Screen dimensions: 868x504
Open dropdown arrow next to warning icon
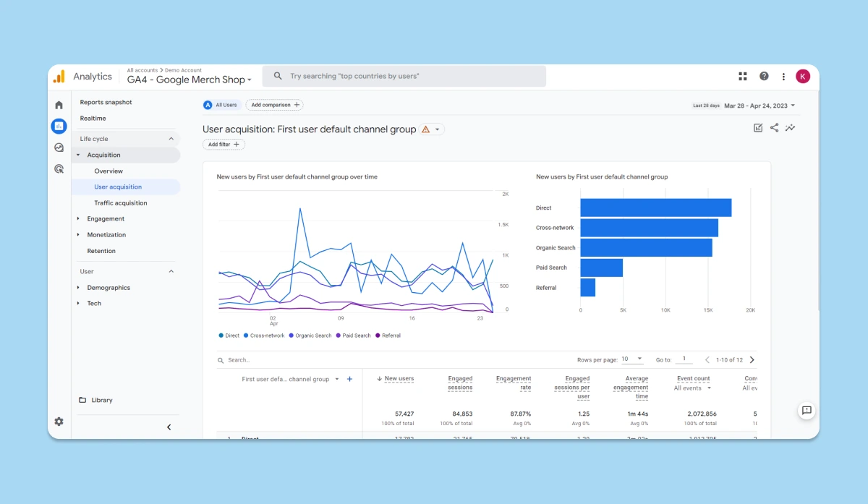click(438, 129)
